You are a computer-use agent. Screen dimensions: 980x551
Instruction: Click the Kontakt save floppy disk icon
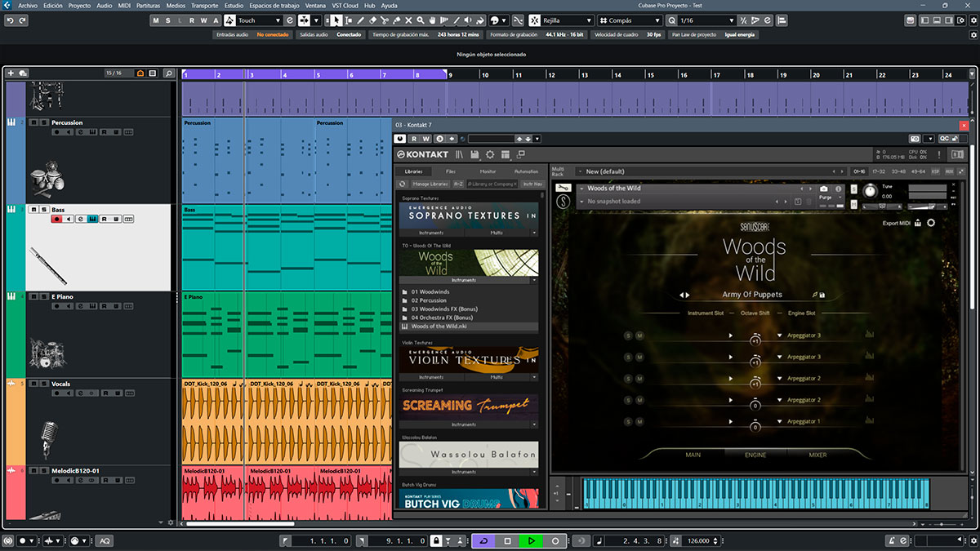474,154
